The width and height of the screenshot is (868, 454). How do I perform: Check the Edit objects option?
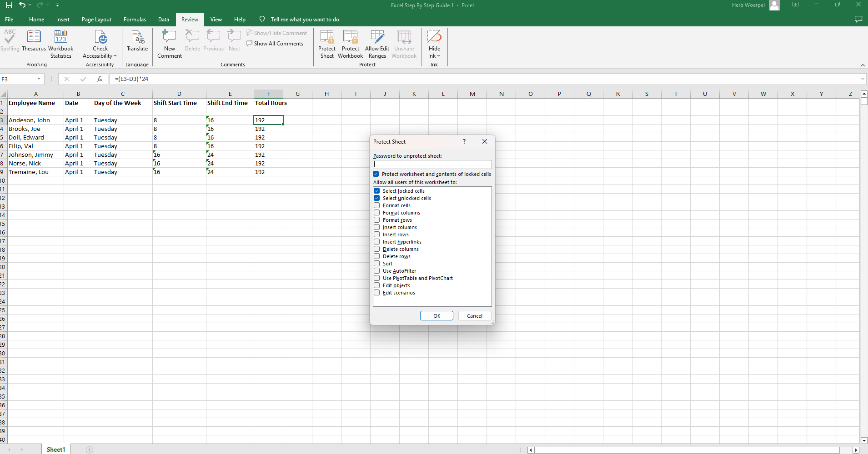click(x=377, y=285)
